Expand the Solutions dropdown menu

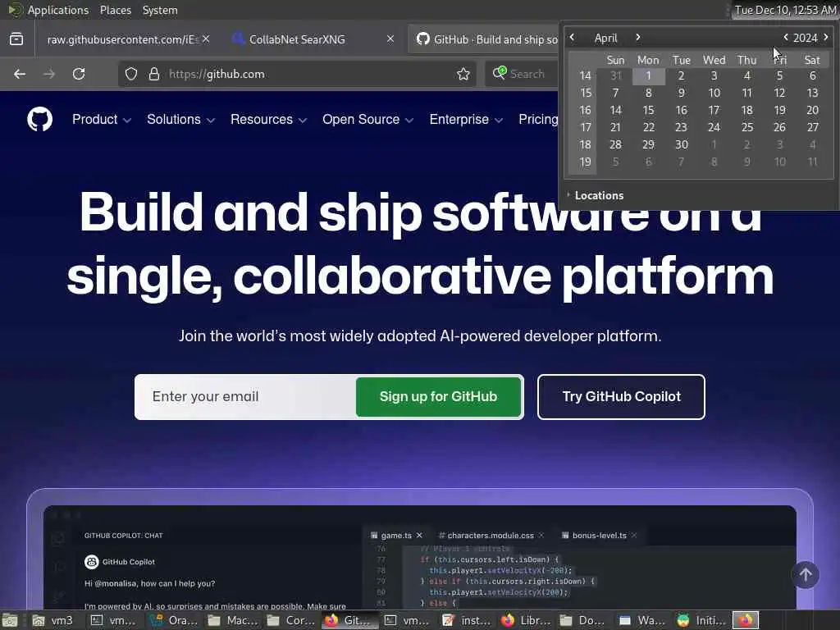pos(181,120)
